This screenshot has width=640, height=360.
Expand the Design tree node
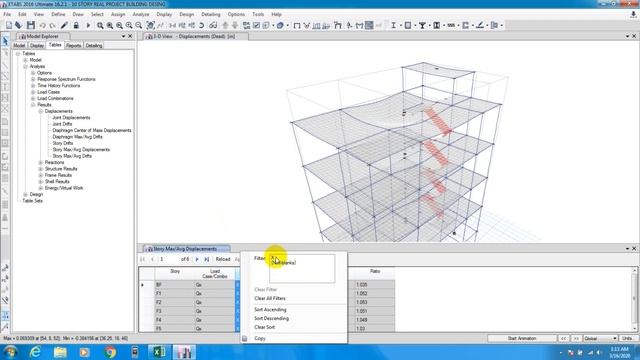click(x=25, y=194)
